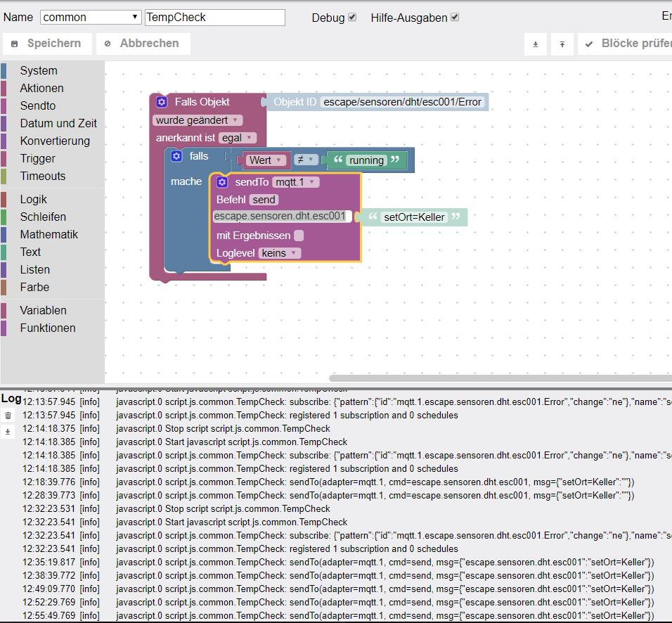The width and height of the screenshot is (672, 623).
Task: Edit the running text value
Action: tap(366, 160)
